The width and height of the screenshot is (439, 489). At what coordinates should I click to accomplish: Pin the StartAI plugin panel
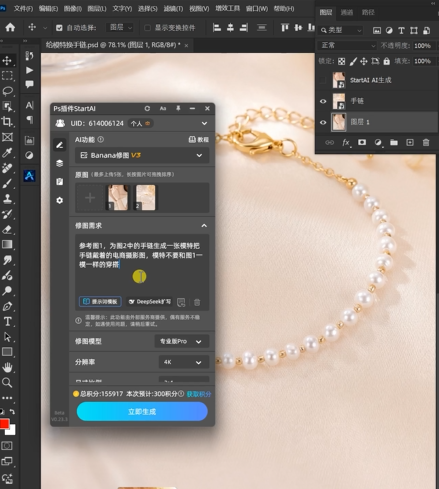(x=178, y=108)
